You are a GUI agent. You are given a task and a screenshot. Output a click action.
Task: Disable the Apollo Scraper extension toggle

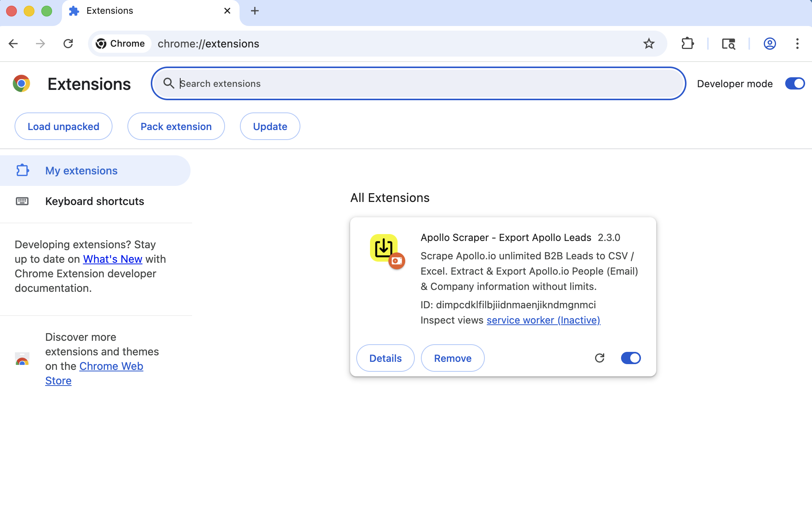tap(631, 358)
